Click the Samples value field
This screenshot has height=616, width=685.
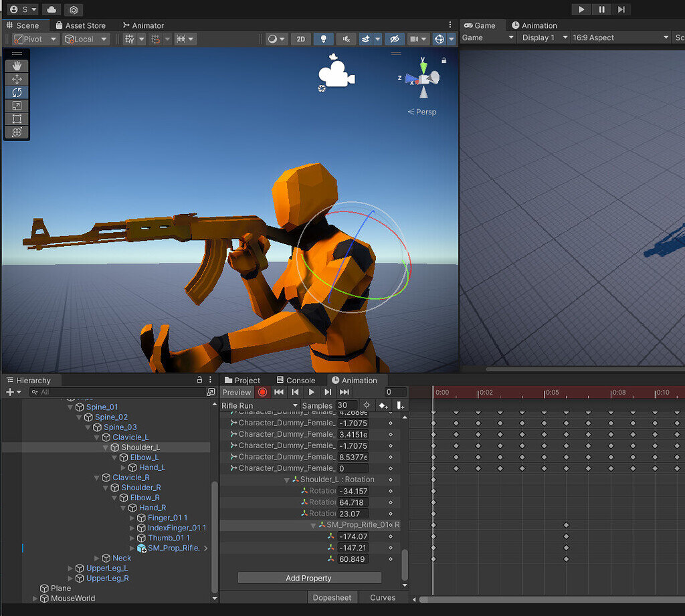tap(345, 405)
